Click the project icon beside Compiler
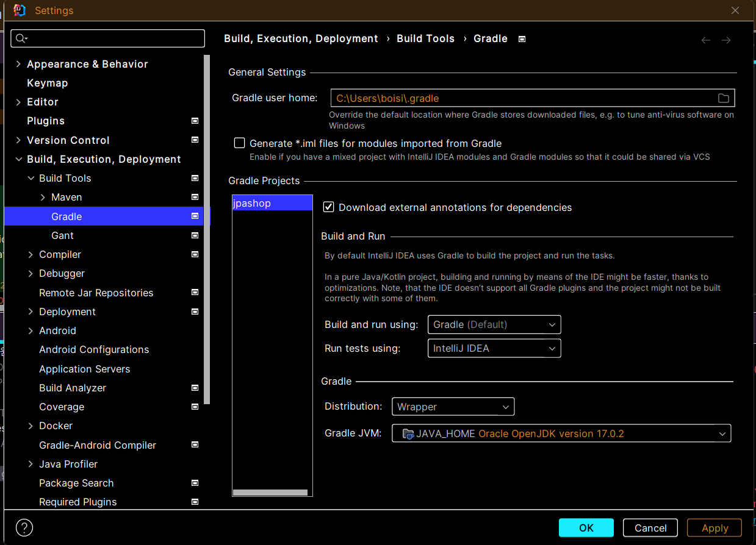Viewport: 756px width, 545px height. pos(195,254)
